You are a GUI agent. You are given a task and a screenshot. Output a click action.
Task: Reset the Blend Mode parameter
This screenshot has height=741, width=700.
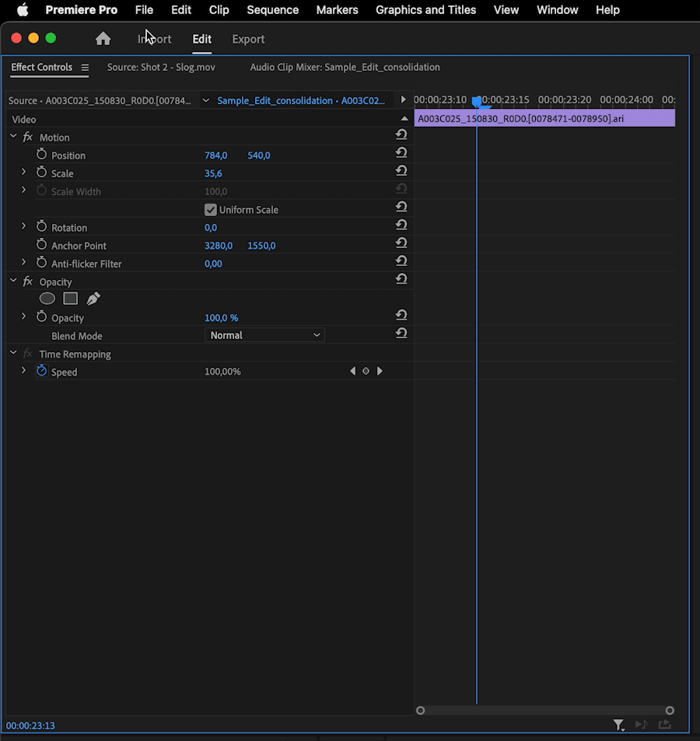pyautogui.click(x=401, y=333)
